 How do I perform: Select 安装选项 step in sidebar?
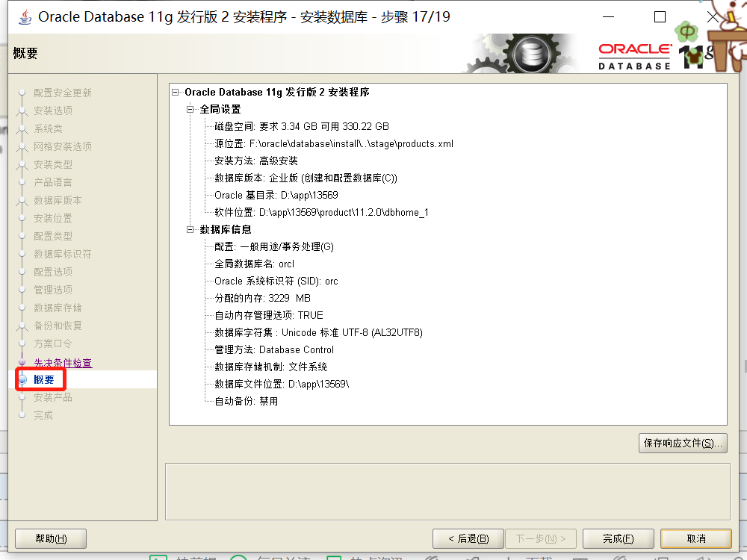[53, 111]
